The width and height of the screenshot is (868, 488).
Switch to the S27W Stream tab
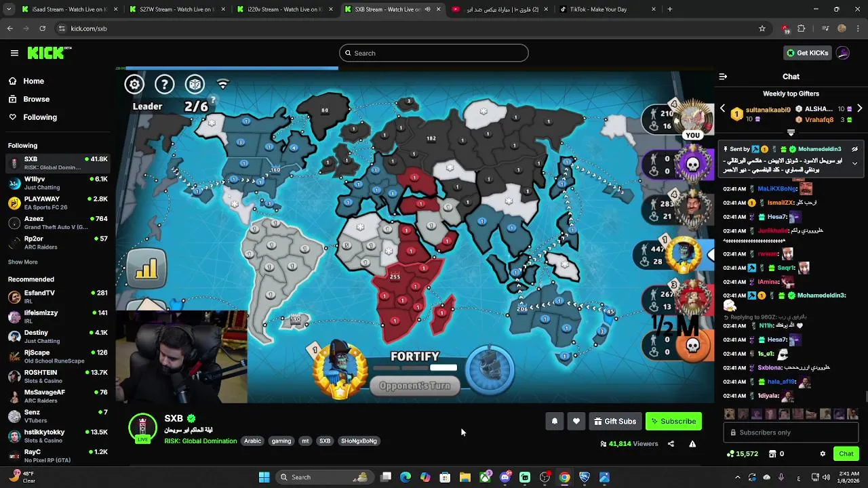pos(176,9)
